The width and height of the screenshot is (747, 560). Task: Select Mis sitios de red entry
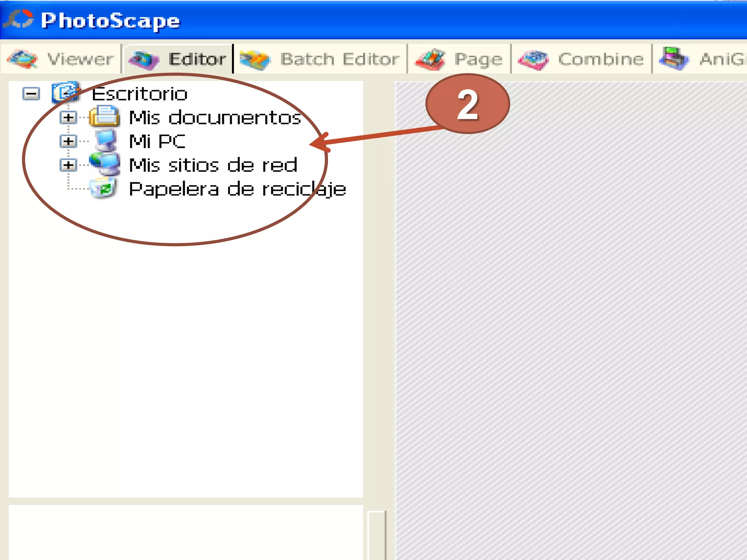point(213,165)
